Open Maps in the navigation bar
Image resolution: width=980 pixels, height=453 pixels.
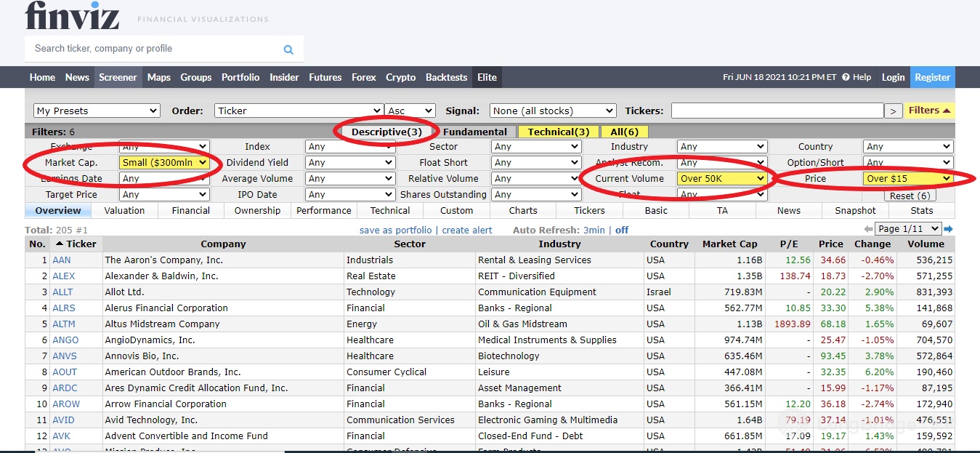click(x=158, y=77)
